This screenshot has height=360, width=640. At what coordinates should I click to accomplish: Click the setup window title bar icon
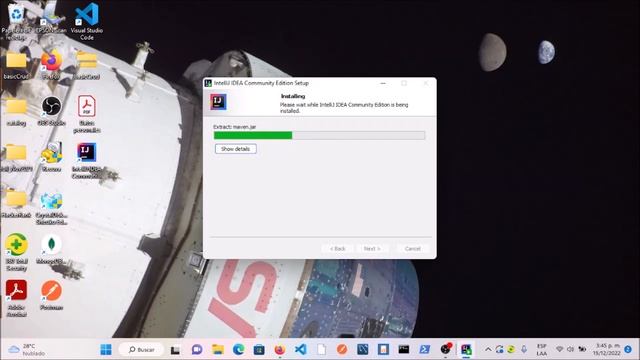click(x=208, y=83)
